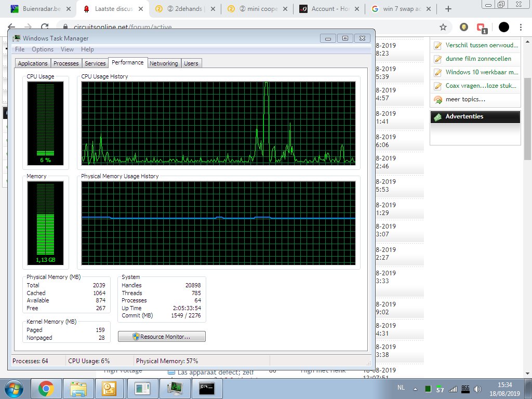This screenshot has height=399, width=532.
Task: Close the mini cooper browser tab
Action: (x=285, y=9)
